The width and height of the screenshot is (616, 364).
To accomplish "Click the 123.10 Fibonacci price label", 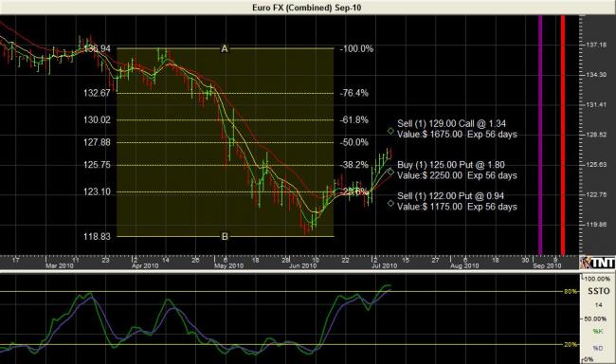I will [x=97, y=191].
